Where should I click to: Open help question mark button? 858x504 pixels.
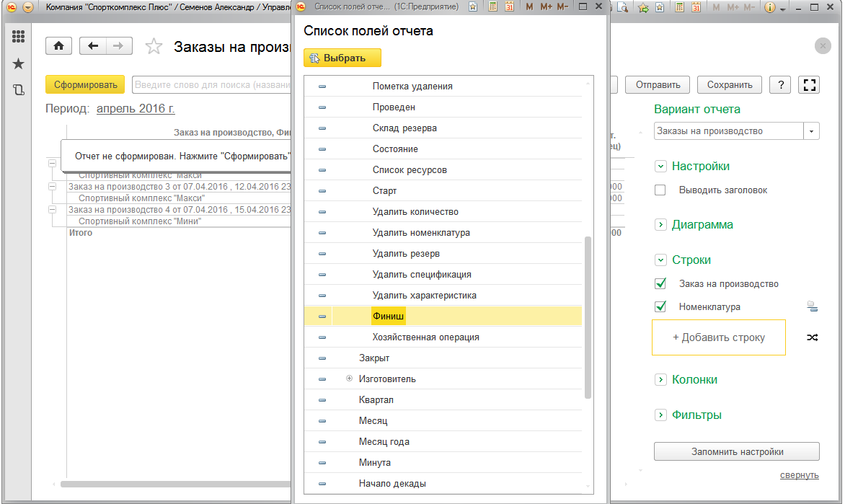(781, 85)
